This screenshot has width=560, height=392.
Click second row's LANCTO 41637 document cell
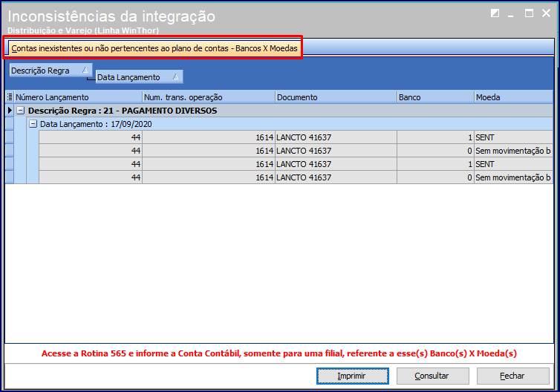(336, 151)
